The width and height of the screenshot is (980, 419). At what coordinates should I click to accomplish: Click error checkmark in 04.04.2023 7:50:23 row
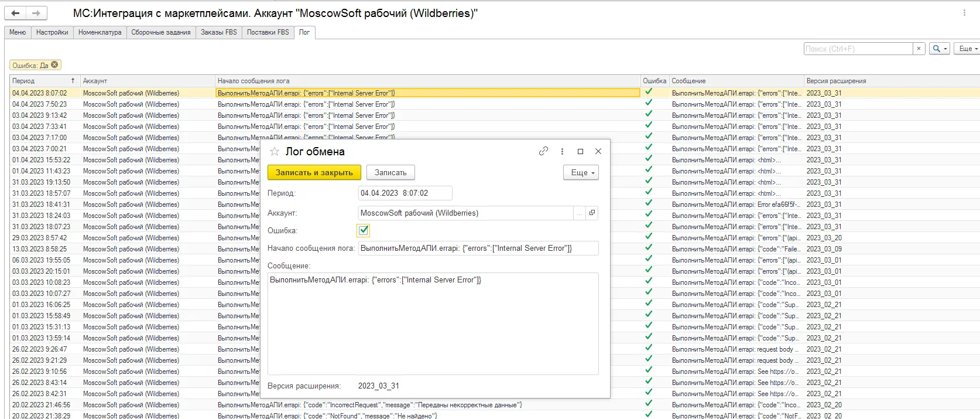pyautogui.click(x=649, y=103)
